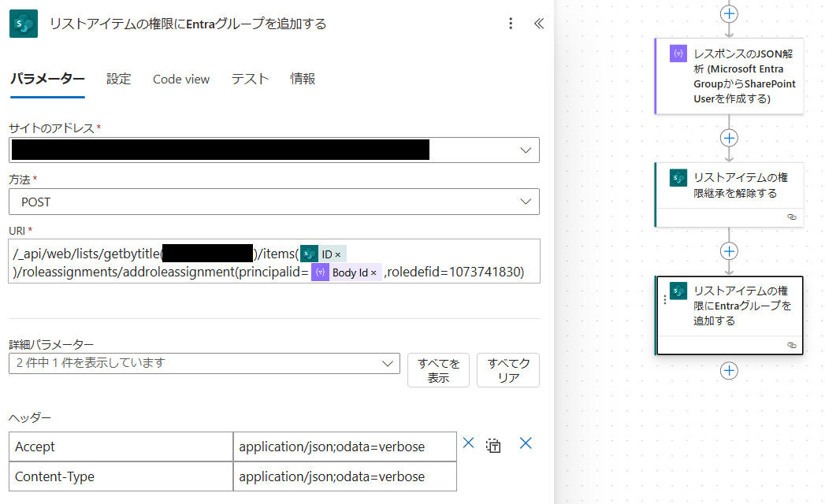This screenshot has height=504, width=825.
Task: Click the すべてを表示 button
Action: click(x=438, y=370)
